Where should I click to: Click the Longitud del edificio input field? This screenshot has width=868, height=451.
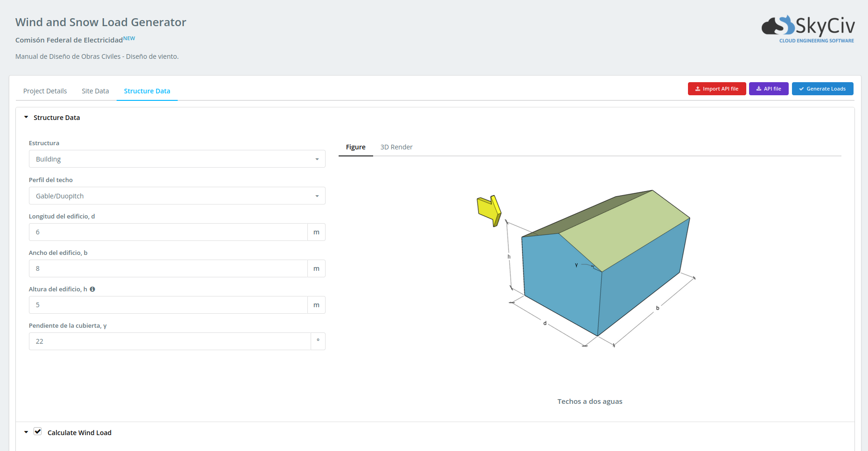[168, 232]
